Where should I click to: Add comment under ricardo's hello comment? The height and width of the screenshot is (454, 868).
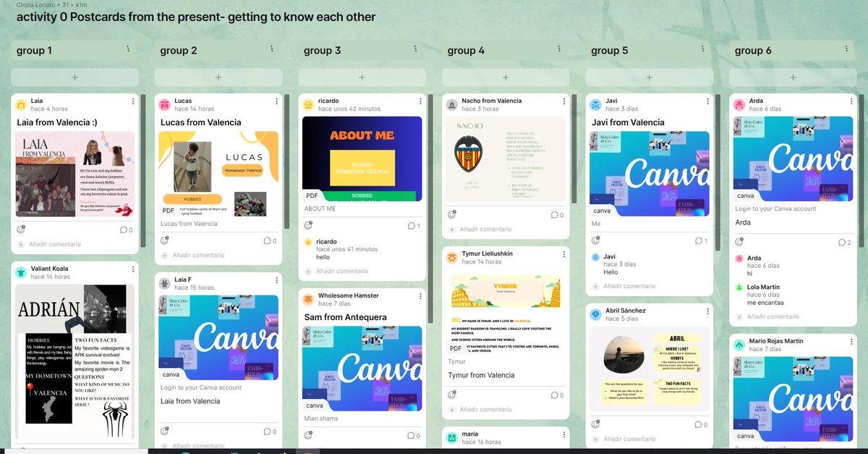click(x=341, y=271)
